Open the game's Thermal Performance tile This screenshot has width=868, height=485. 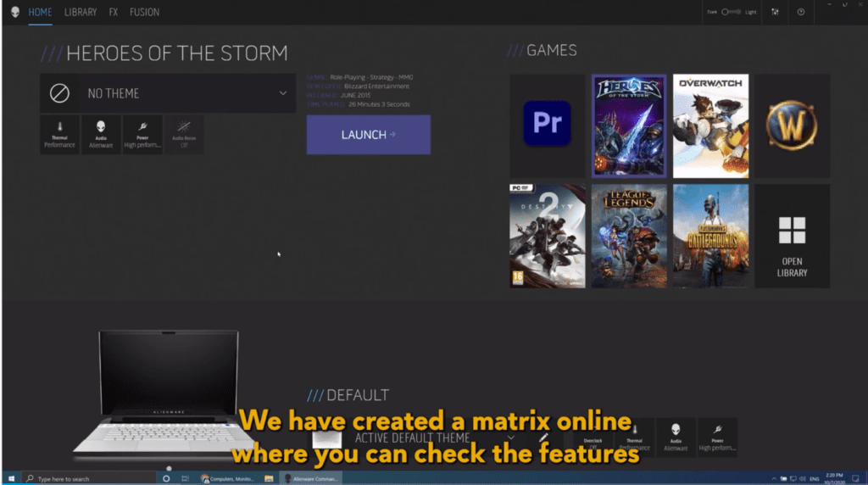(x=60, y=135)
